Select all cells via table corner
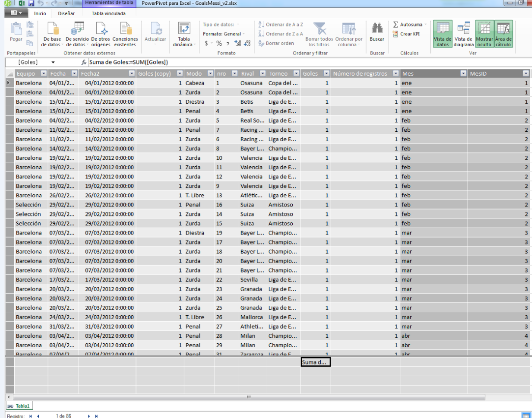 (10, 74)
